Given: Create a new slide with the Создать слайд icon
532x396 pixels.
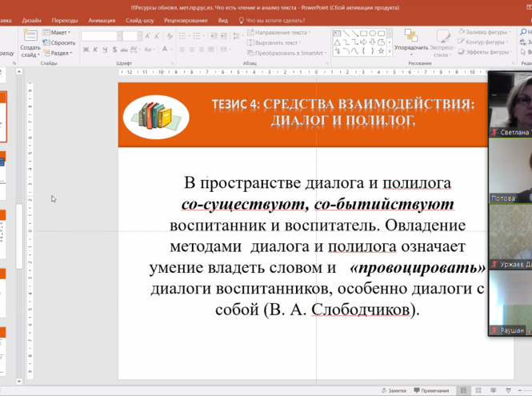Looking at the screenshot, I should click(30, 36).
